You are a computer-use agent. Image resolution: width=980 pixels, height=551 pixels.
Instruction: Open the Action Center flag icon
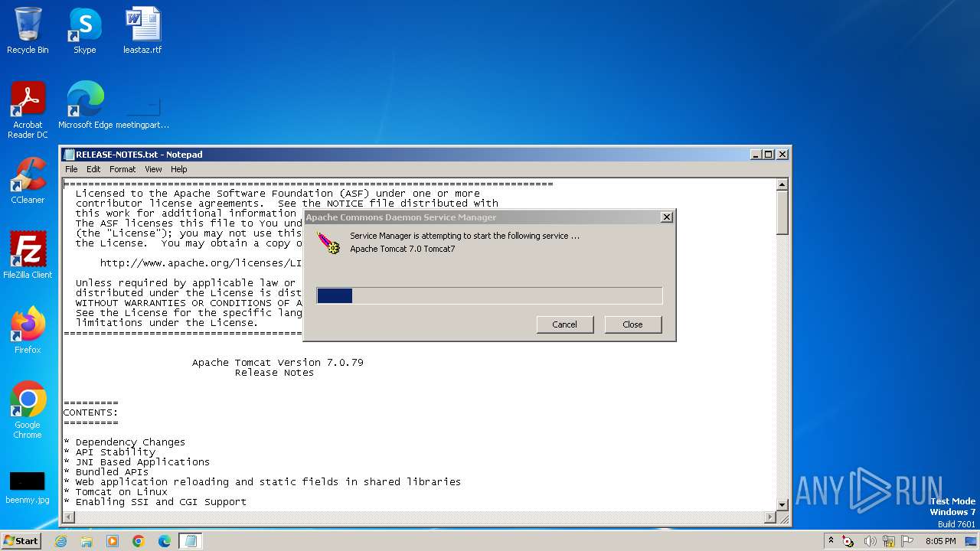pyautogui.click(x=908, y=541)
